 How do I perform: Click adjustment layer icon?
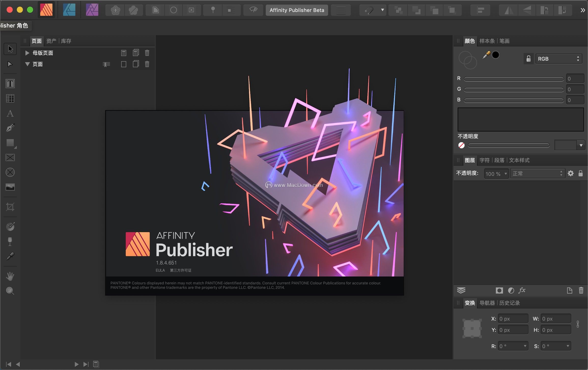[511, 290]
